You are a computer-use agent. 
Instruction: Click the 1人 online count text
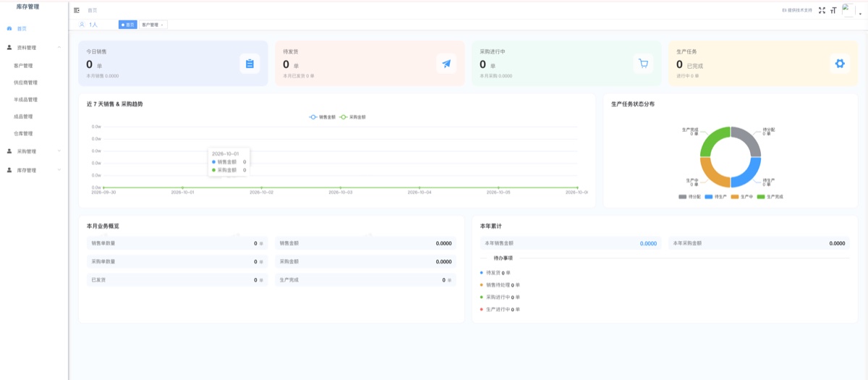tap(93, 25)
